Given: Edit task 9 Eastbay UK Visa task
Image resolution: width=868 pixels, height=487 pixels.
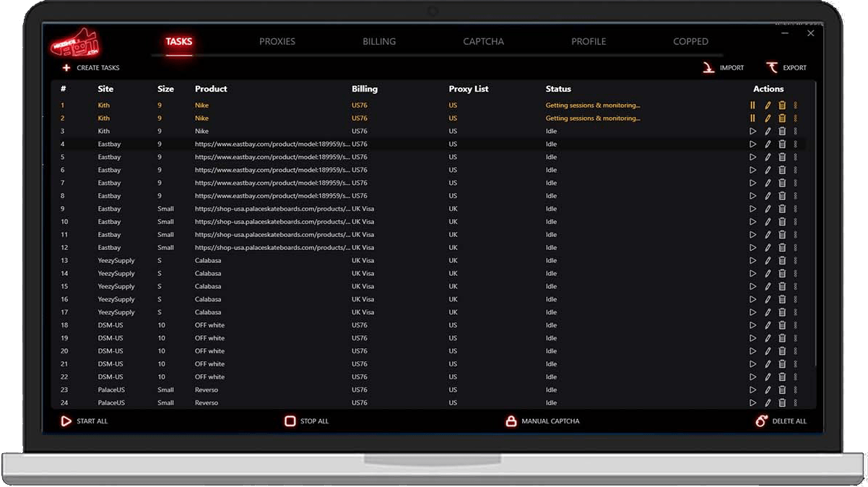Looking at the screenshot, I should [x=767, y=209].
